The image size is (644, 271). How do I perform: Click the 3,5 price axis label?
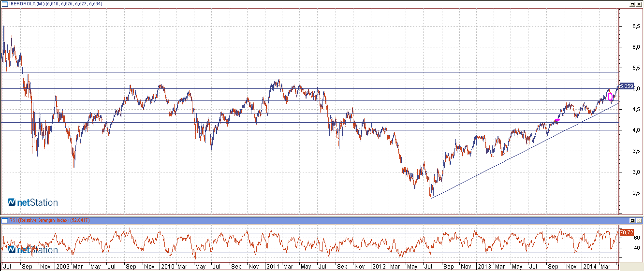pos(637,151)
